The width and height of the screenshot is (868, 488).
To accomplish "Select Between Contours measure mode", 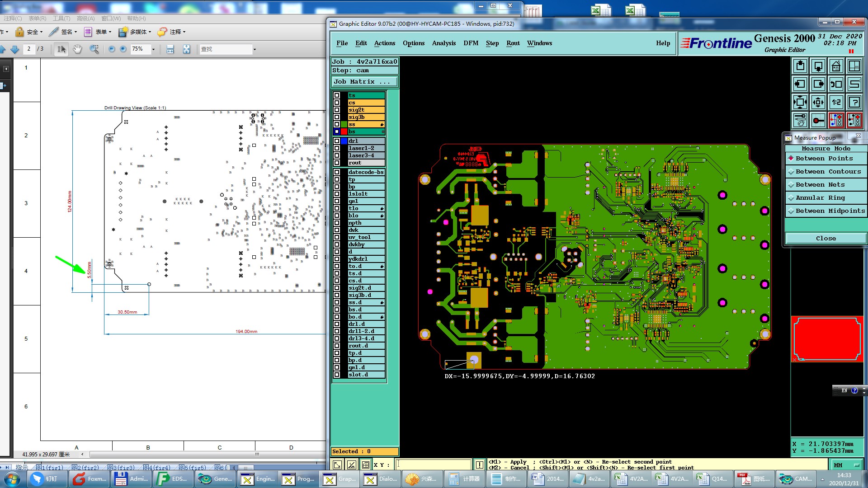I will [x=826, y=172].
